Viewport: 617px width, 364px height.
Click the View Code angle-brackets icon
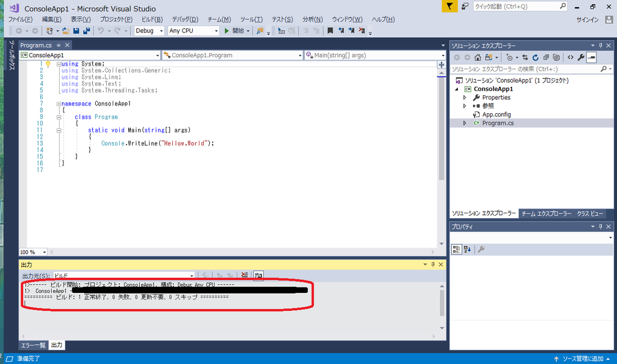571,57
